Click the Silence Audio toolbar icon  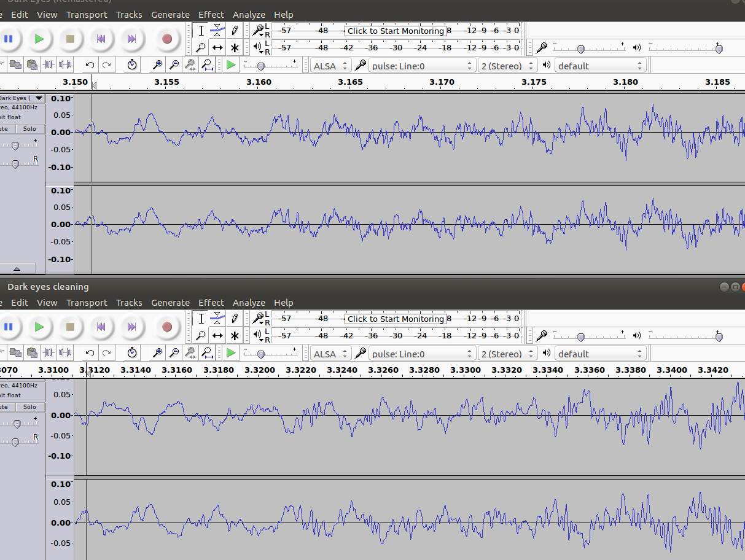point(65,64)
